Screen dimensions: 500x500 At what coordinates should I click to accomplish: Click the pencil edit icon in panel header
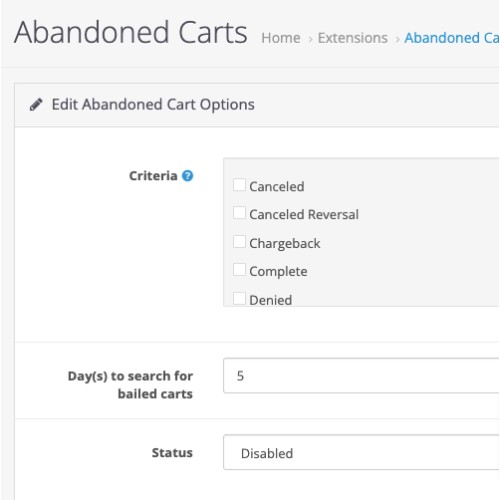(36, 104)
